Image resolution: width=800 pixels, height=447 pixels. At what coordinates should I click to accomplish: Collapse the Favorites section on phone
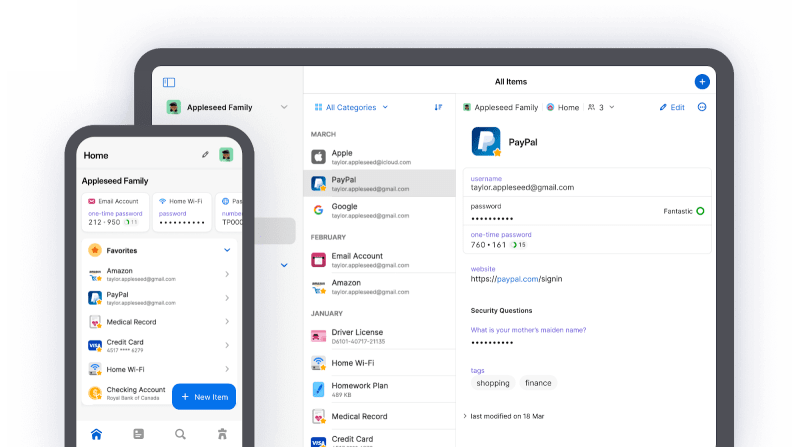point(227,250)
